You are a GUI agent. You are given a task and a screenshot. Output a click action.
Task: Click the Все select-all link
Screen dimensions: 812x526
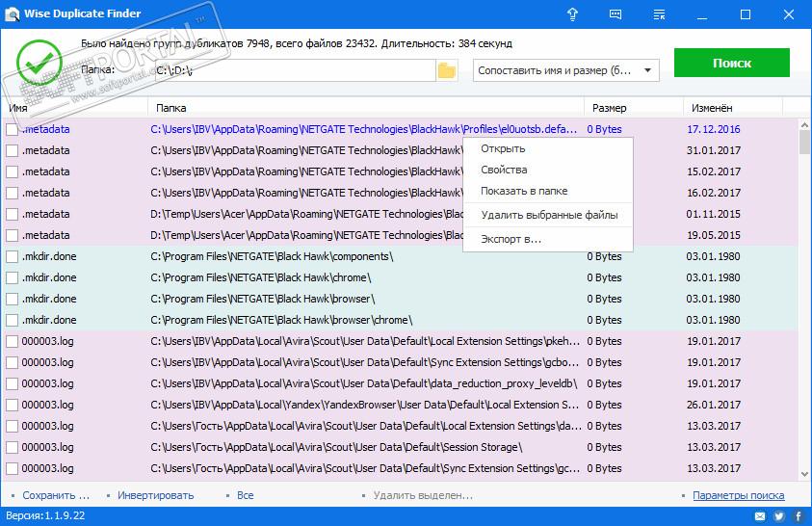click(245, 495)
